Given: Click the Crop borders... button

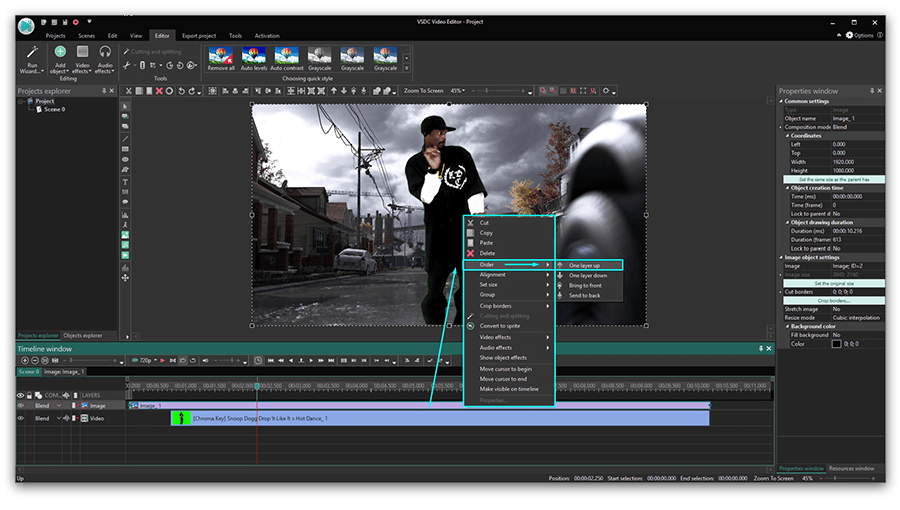Looking at the screenshot, I should click(832, 300).
